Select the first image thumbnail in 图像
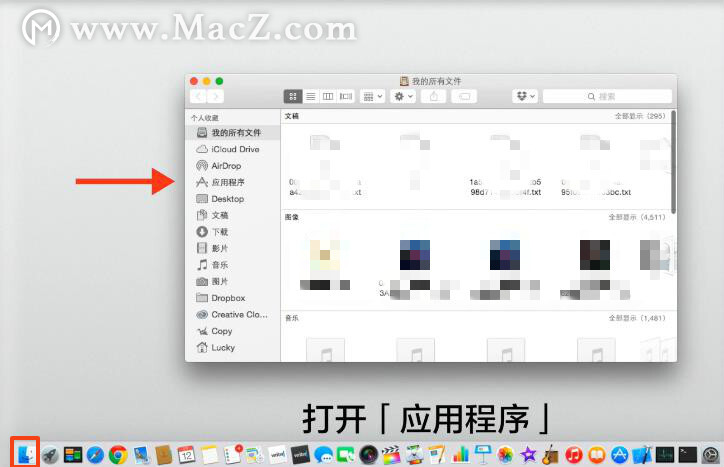The image size is (724, 467). click(325, 255)
